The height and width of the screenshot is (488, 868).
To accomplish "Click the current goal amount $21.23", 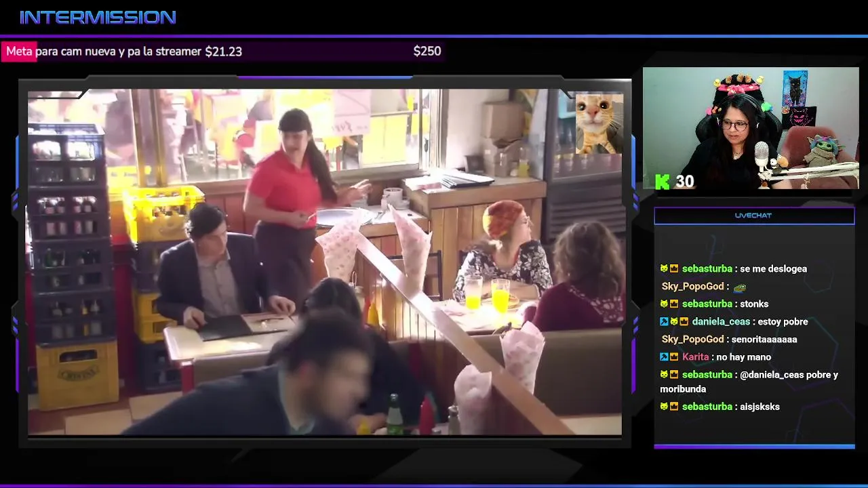I will (x=223, y=52).
